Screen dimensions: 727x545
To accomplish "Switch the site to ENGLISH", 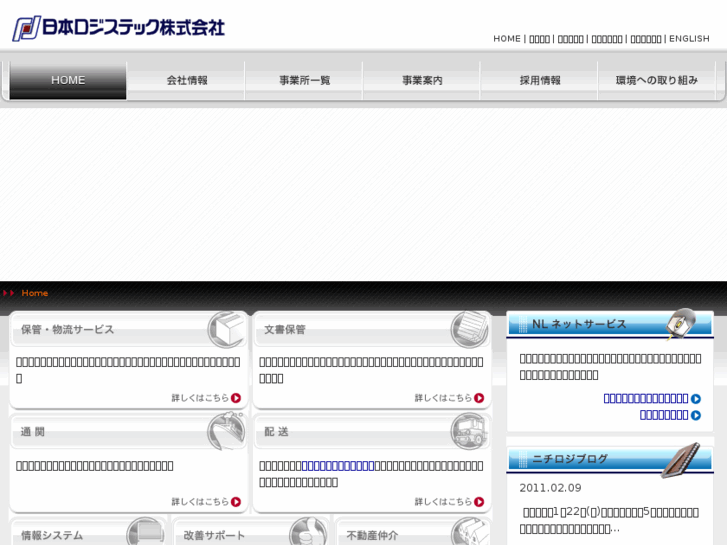I will click(x=689, y=38).
